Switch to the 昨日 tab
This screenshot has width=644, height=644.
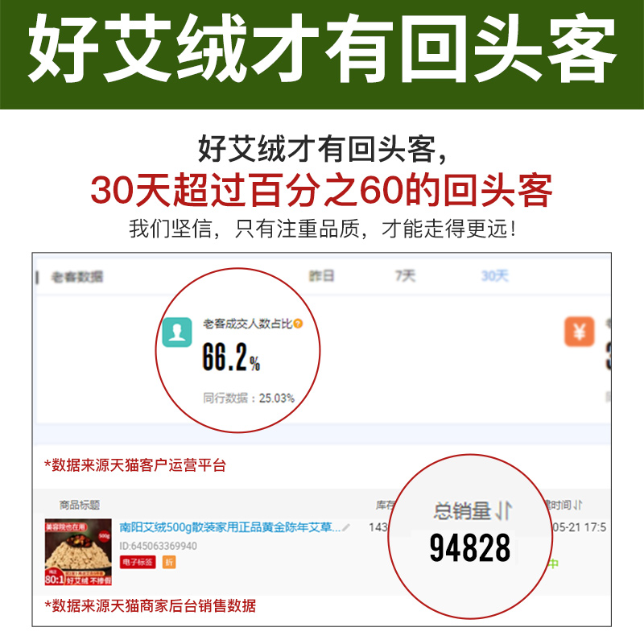pyautogui.click(x=321, y=275)
